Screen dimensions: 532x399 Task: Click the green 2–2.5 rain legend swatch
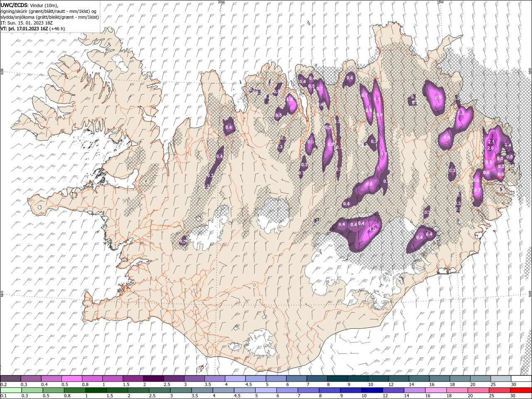point(138,390)
